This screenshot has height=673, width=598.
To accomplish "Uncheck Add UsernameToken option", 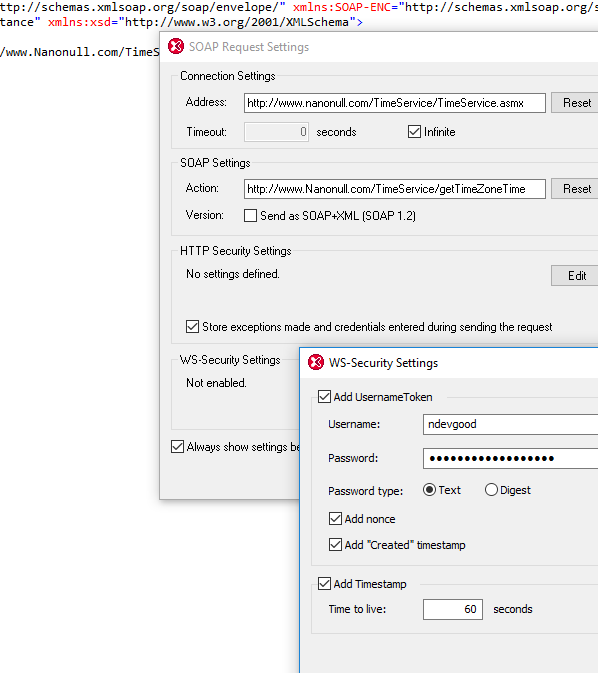I will tap(324, 397).
